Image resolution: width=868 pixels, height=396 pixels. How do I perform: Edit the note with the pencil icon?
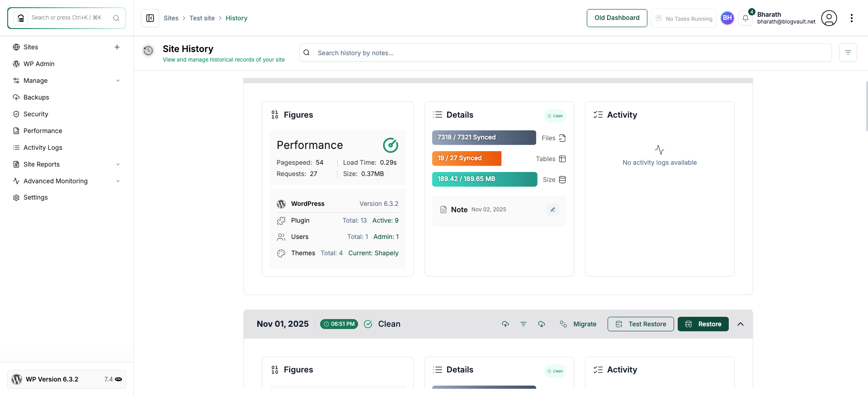coord(552,210)
